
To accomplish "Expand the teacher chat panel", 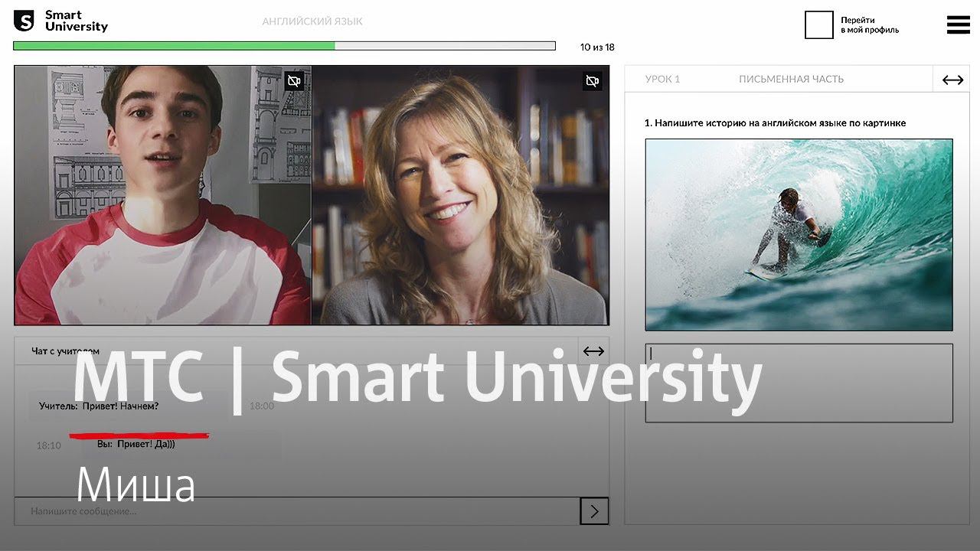I will [593, 351].
